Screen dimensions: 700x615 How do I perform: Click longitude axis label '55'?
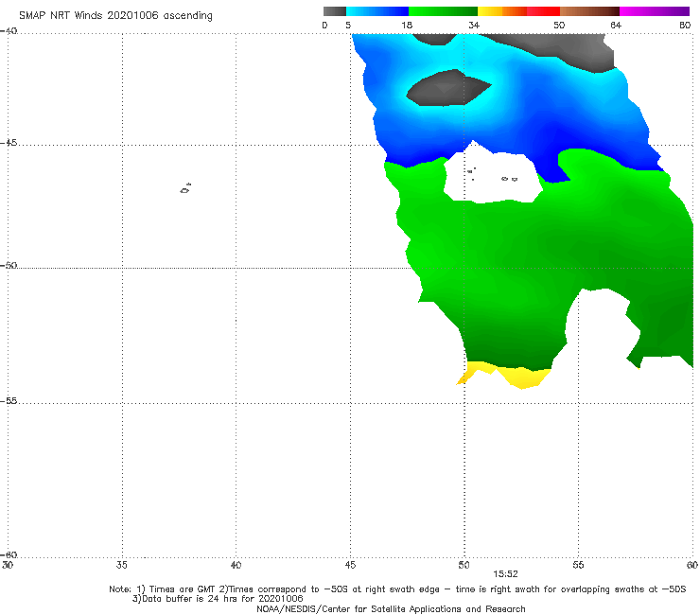pos(578,565)
